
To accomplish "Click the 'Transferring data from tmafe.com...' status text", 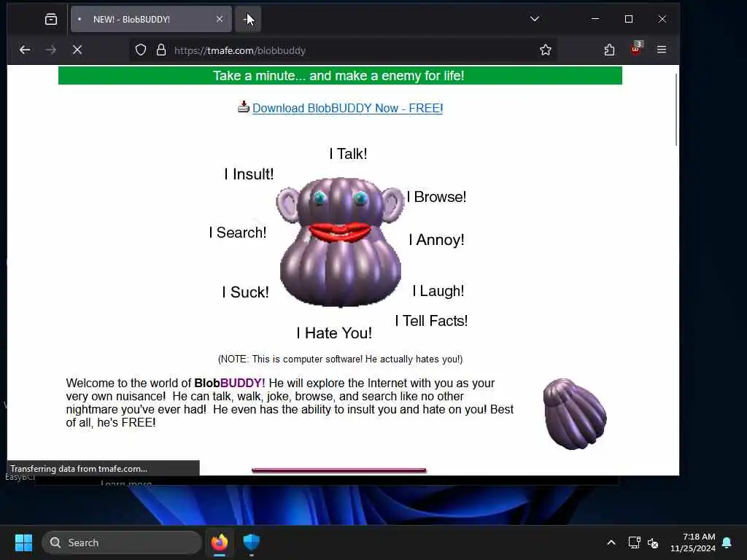I will pyautogui.click(x=79, y=469).
